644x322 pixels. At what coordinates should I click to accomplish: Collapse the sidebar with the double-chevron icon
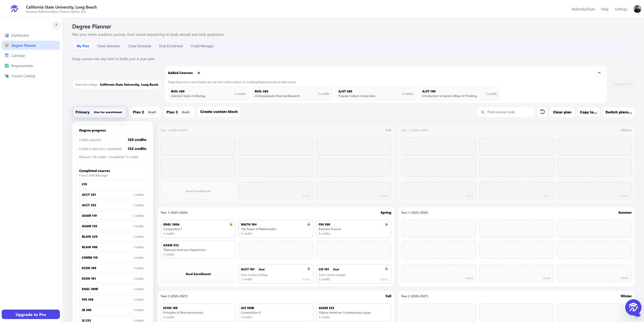(56, 25)
